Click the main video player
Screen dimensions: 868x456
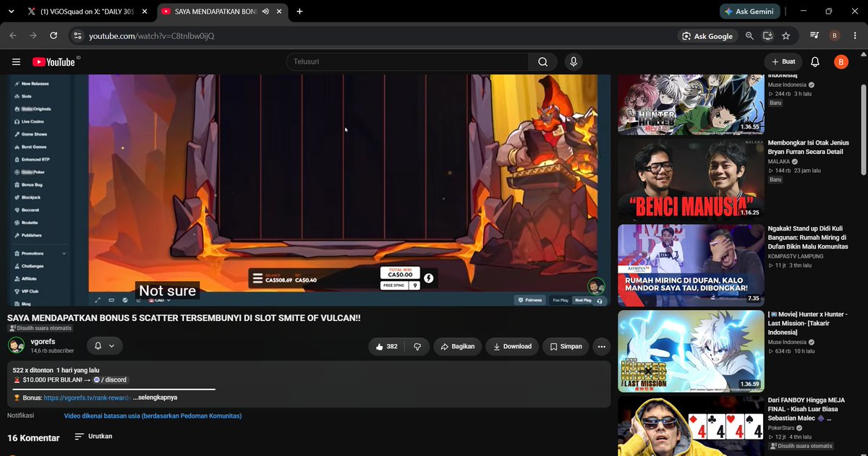click(309, 191)
